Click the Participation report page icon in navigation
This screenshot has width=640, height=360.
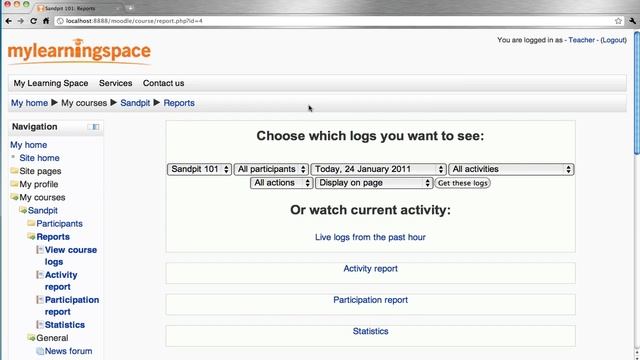click(40, 300)
